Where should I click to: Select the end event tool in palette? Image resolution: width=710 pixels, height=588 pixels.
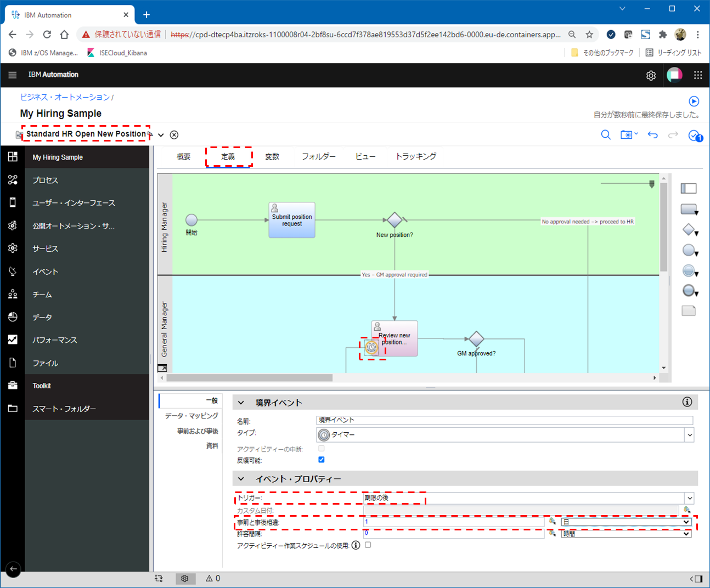(689, 291)
